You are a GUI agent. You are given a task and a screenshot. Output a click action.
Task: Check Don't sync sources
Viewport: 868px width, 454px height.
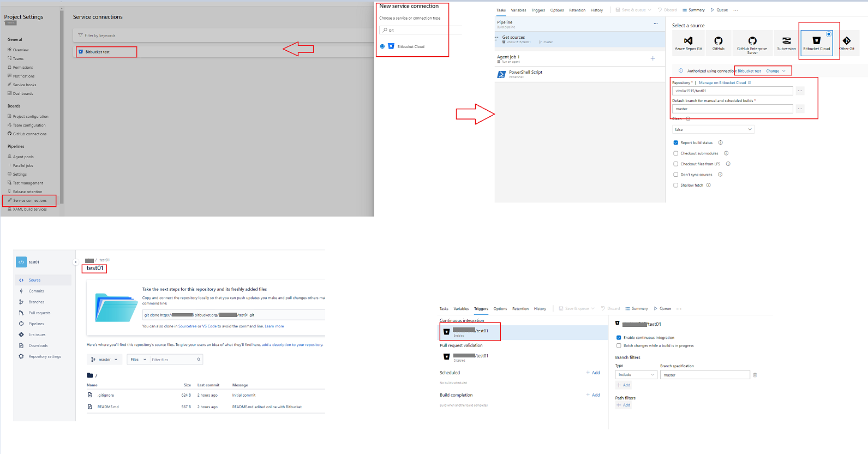point(675,175)
